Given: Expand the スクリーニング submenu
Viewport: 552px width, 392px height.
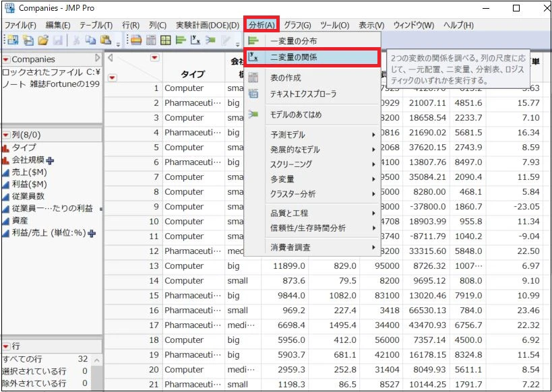Looking at the screenshot, I should click(x=373, y=164).
